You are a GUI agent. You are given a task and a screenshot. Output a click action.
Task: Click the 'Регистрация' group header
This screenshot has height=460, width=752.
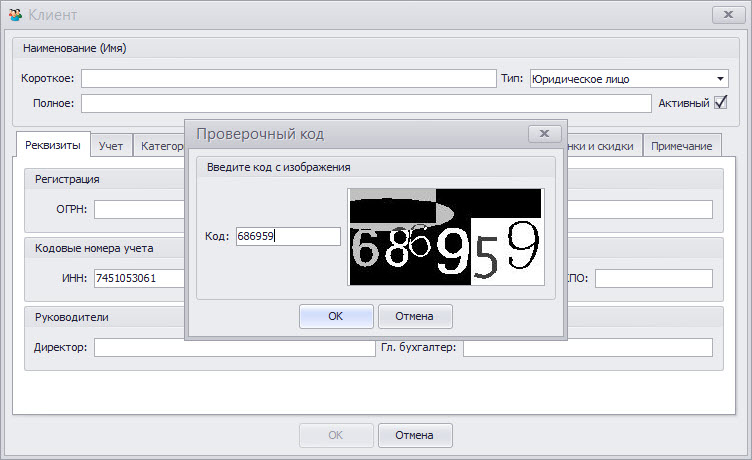pos(67,179)
